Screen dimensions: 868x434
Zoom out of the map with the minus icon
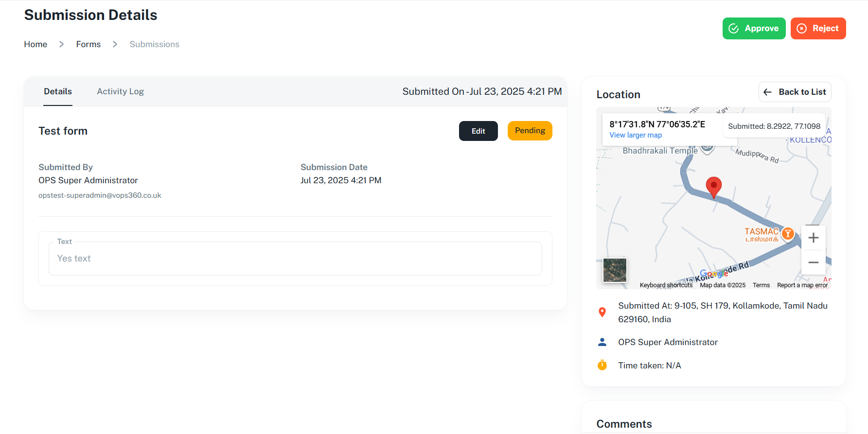click(814, 262)
